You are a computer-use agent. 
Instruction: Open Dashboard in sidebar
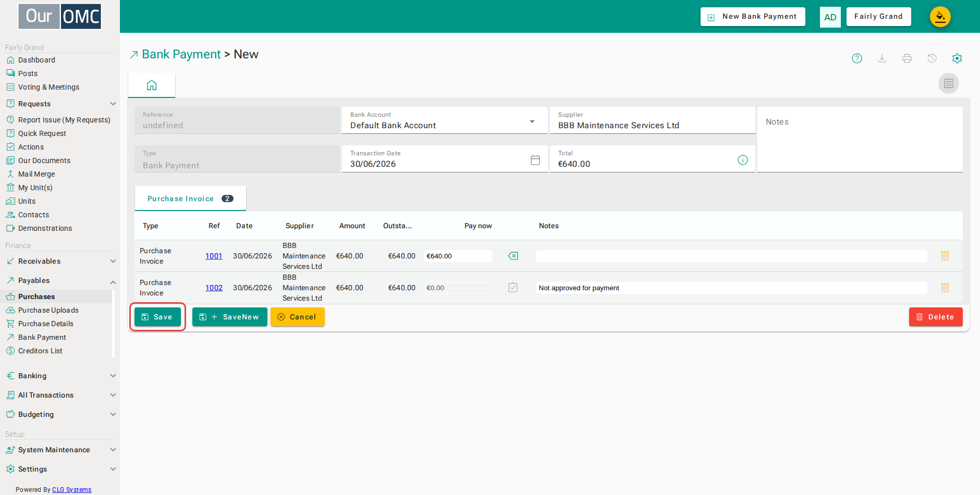point(36,60)
